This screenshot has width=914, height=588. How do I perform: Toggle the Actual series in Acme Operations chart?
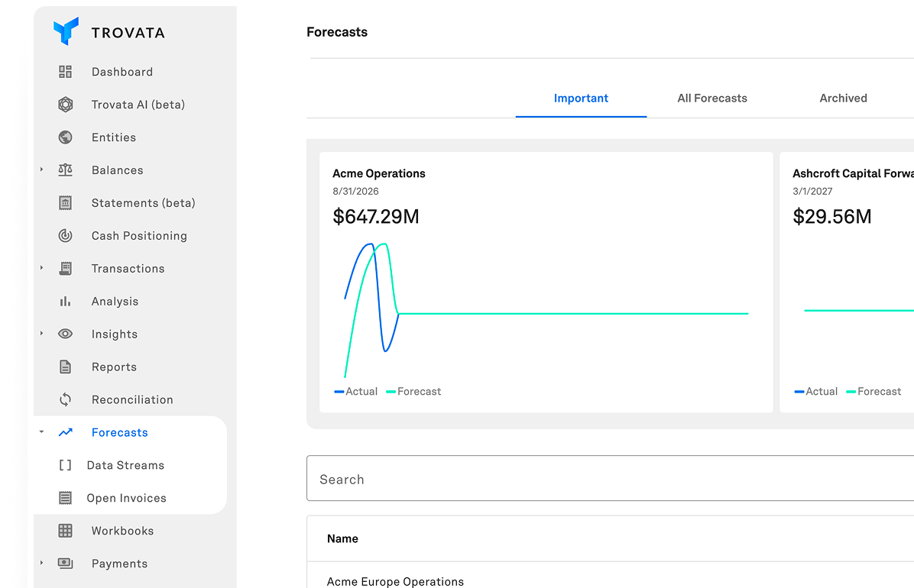(x=355, y=391)
